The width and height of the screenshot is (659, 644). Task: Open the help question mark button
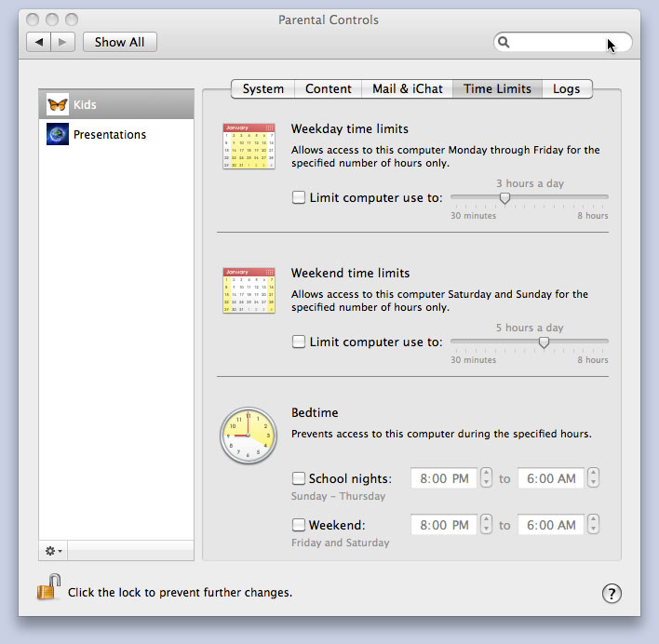[612, 594]
